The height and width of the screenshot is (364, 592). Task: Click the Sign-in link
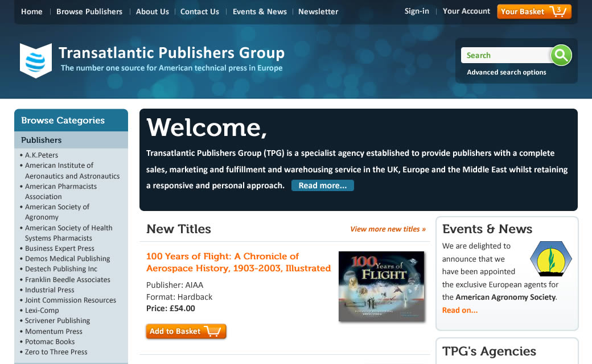pos(417,11)
